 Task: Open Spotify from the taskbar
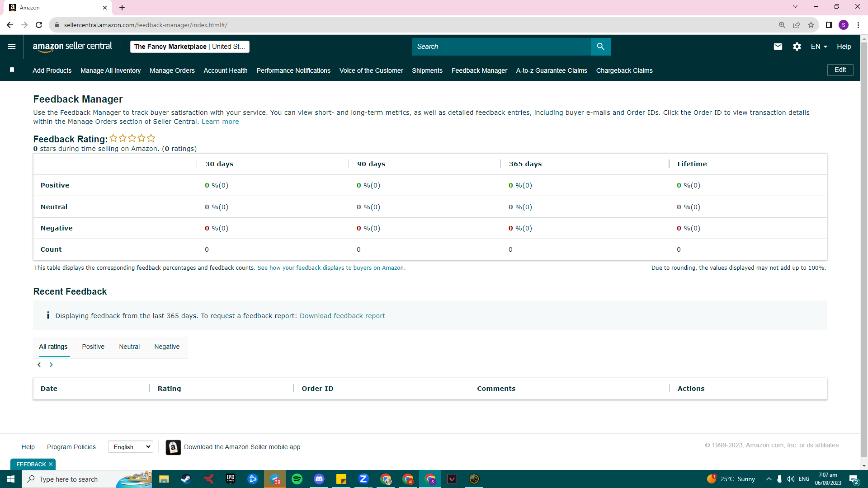(297, 479)
